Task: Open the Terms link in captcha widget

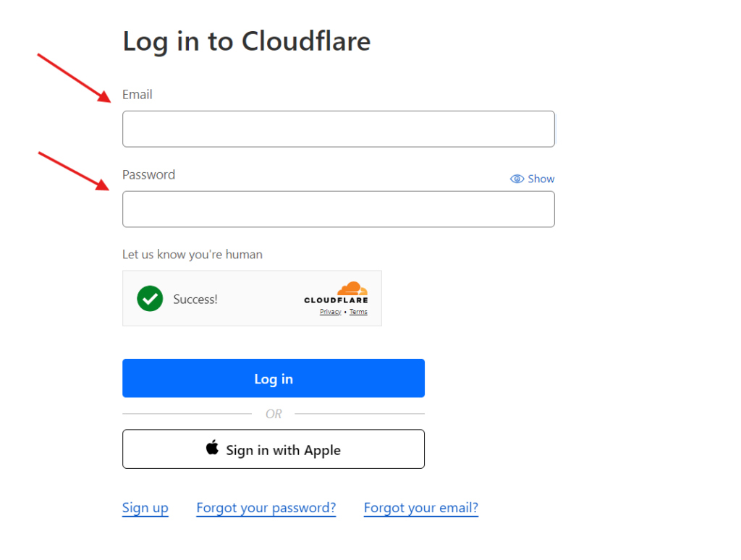Action: (358, 312)
